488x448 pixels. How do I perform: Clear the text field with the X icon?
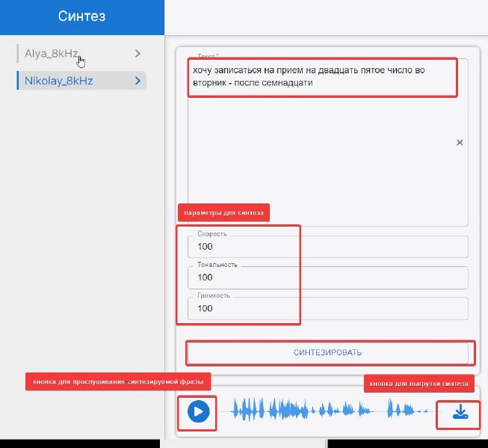point(460,142)
